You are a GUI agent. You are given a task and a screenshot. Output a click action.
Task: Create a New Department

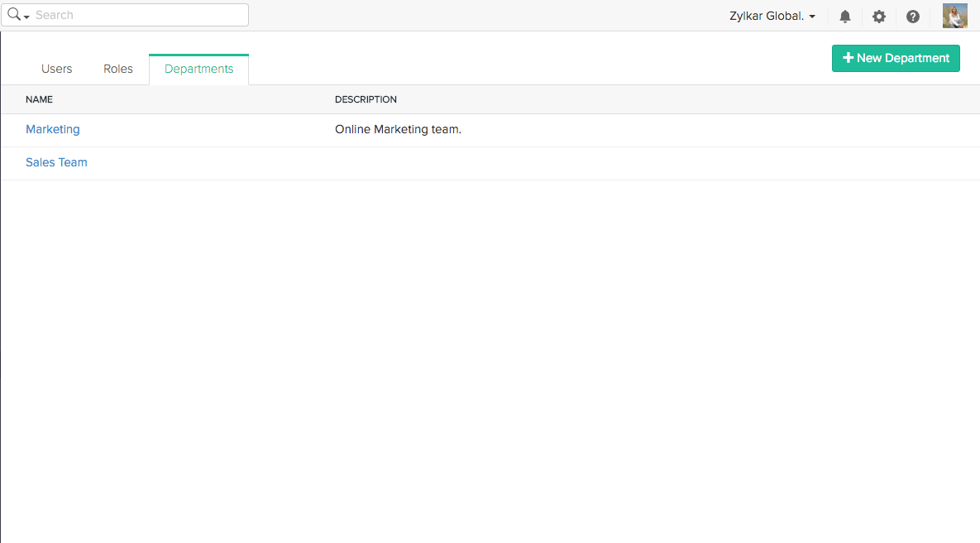896,58
